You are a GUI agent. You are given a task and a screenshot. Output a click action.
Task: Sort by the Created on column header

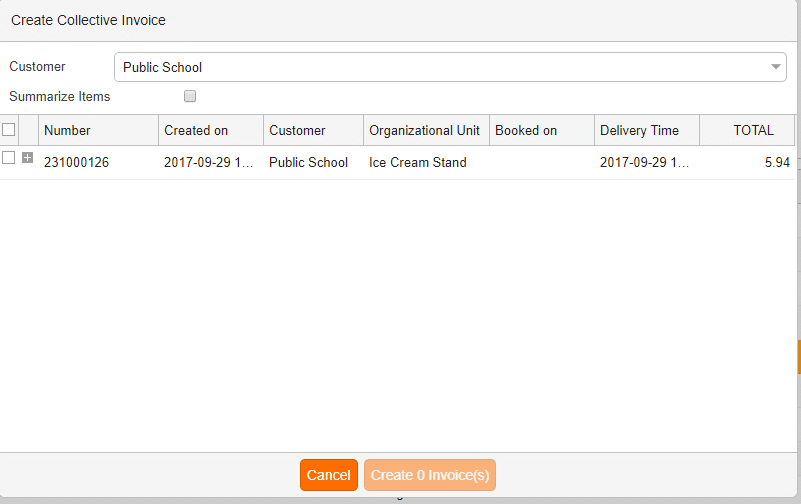pyautogui.click(x=211, y=130)
